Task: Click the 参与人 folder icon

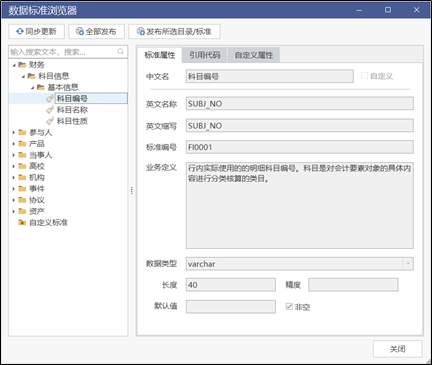Action: pyautogui.click(x=22, y=132)
